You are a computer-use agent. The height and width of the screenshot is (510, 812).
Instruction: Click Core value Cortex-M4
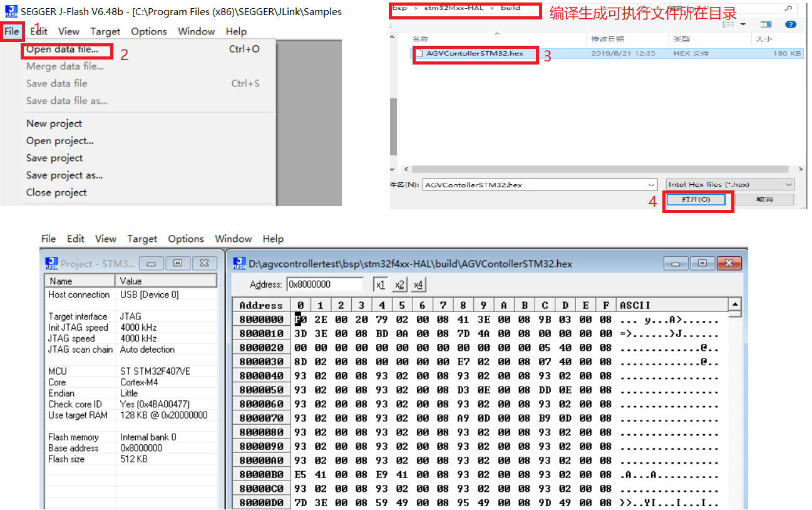click(x=140, y=382)
